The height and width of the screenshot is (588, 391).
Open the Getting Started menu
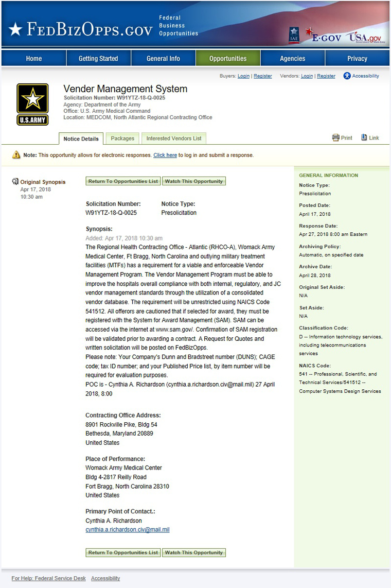(x=98, y=59)
